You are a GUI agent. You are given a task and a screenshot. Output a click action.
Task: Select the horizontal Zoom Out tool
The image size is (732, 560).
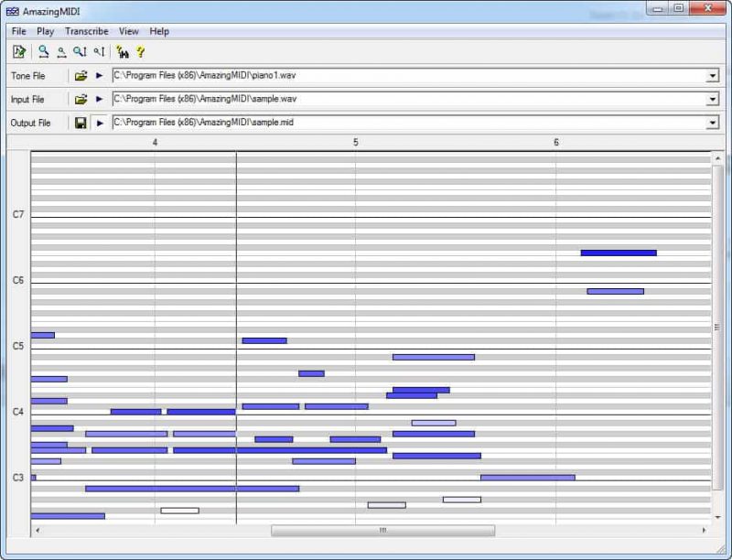pos(59,52)
